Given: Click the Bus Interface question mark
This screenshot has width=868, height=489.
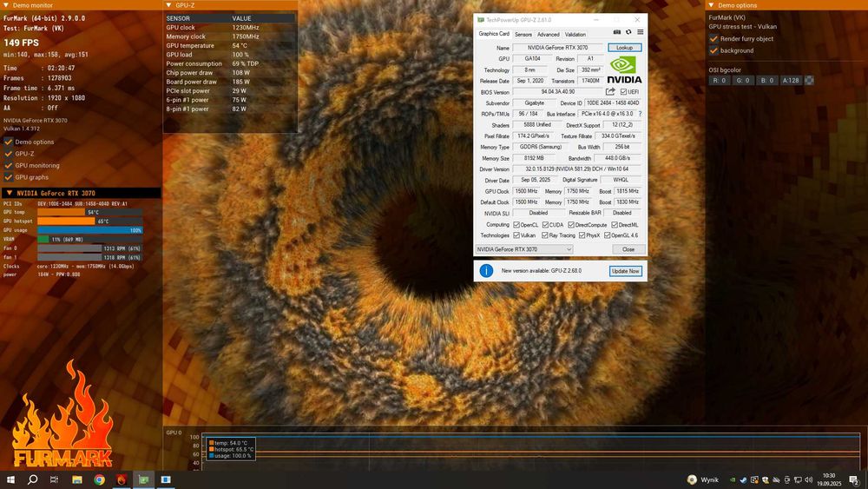Looking at the screenshot, I should point(640,114).
